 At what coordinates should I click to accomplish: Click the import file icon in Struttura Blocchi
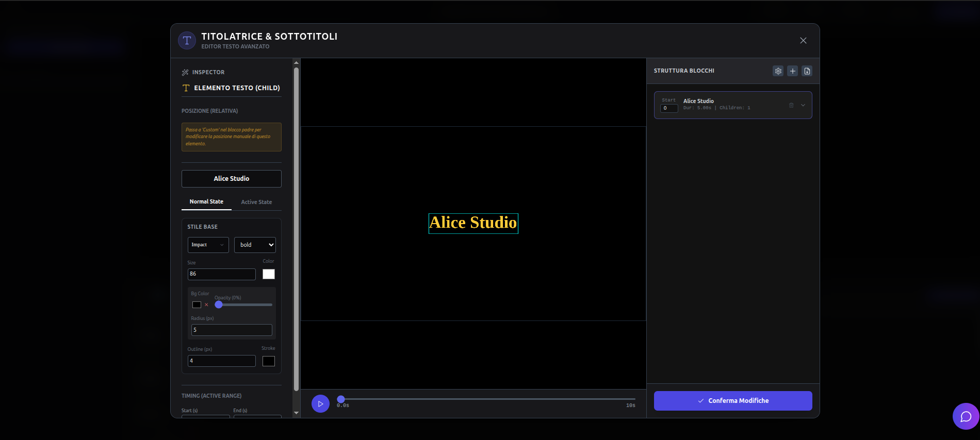pos(807,71)
